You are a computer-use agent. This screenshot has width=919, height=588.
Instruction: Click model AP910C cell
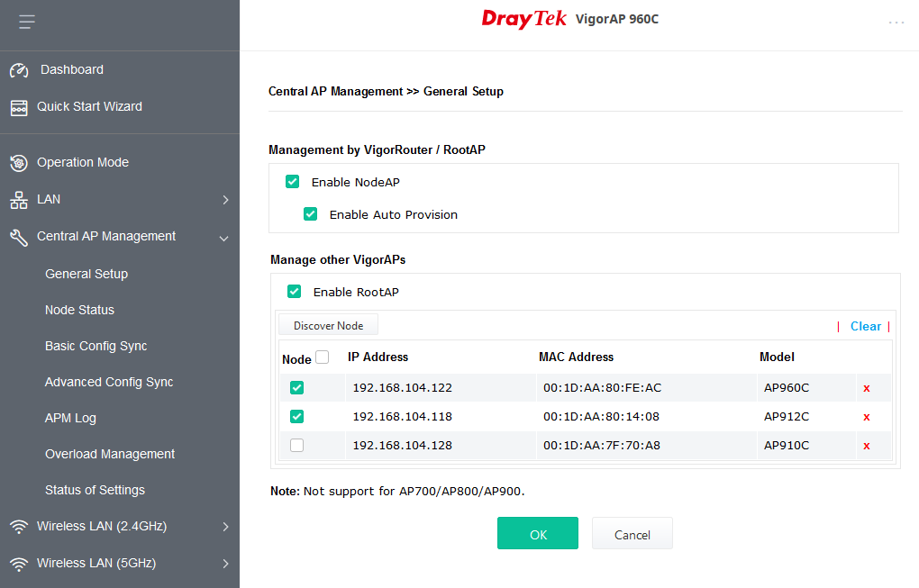tap(787, 445)
